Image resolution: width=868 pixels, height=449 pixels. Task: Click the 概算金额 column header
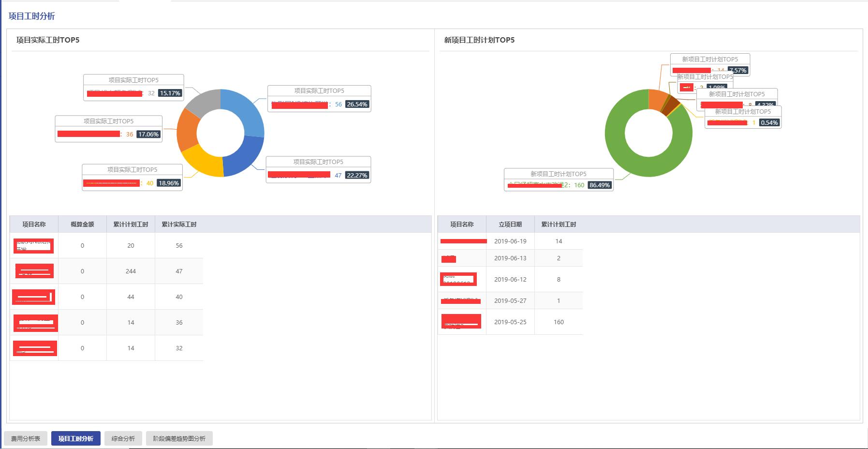tap(82, 224)
